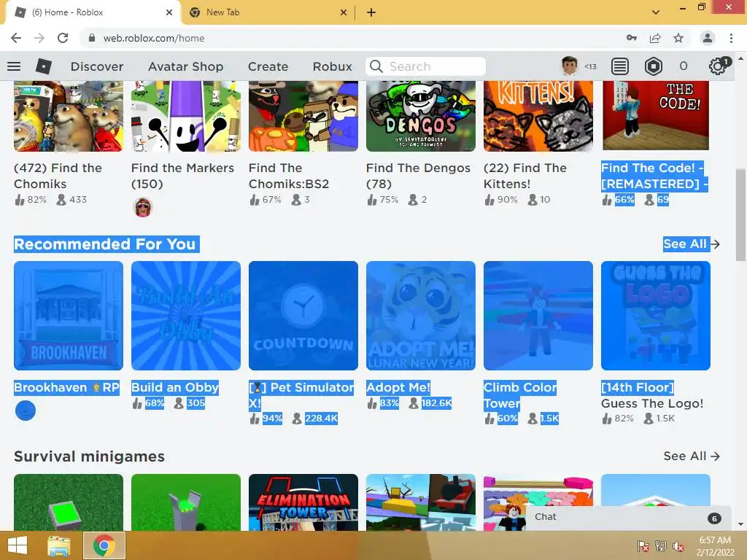Open a new browser tab with plus
Screen dimensions: 747x560
coord(371,12)
